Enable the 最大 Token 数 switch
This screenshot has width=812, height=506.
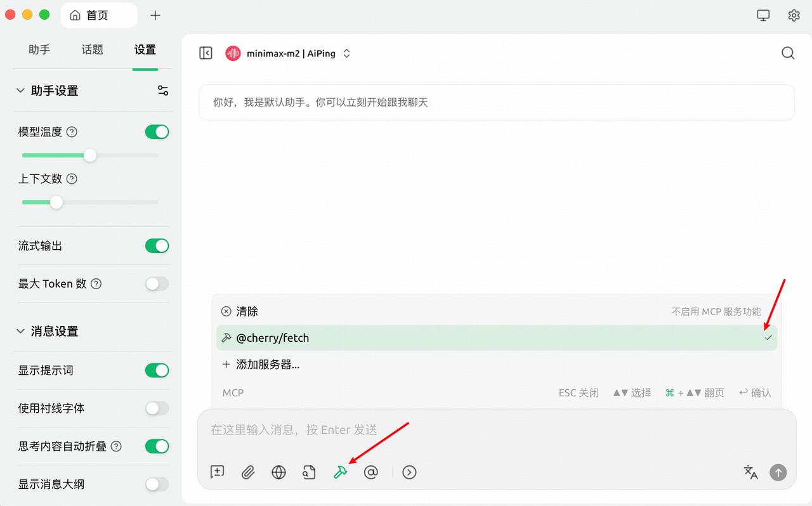pos(157,283)
